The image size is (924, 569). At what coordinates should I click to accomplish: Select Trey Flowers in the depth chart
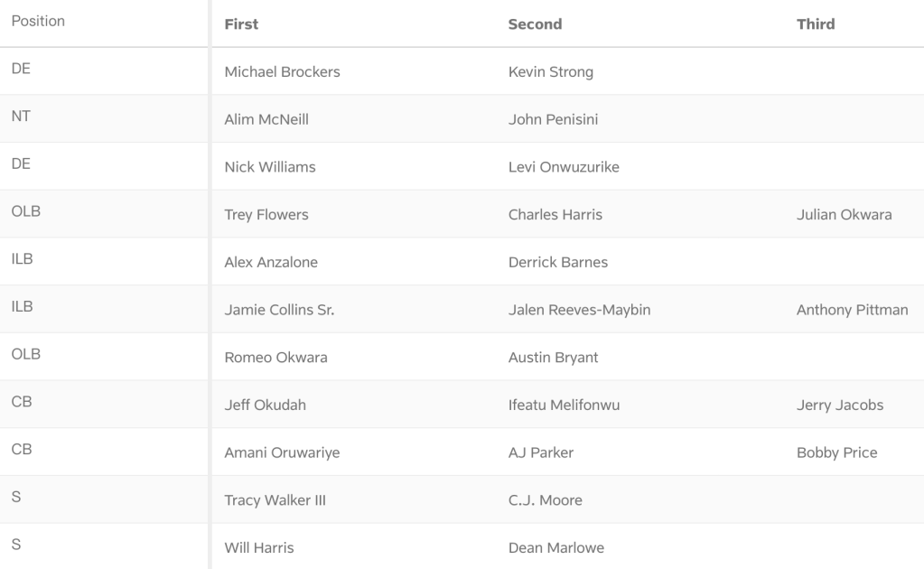[x=266, y=215]
